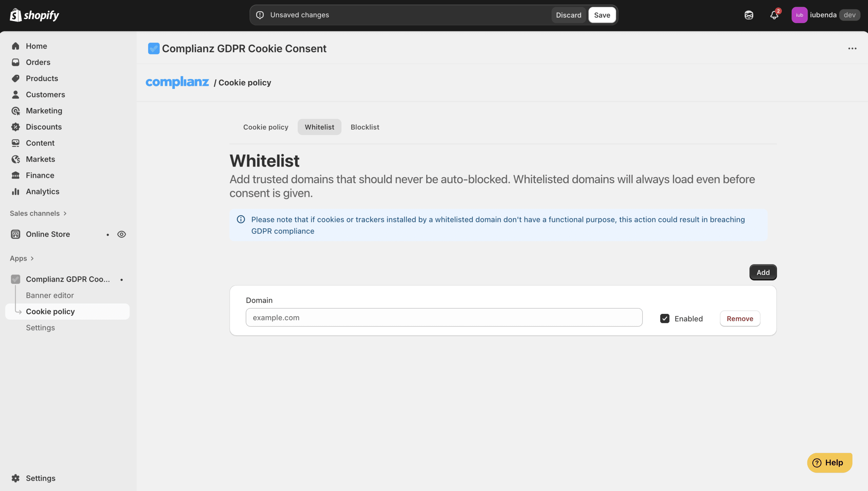This screenshot has width=868, height=491.
Task: Click the 'Complianz GDPR Cookie Consent' title
Action: (244, 49)
